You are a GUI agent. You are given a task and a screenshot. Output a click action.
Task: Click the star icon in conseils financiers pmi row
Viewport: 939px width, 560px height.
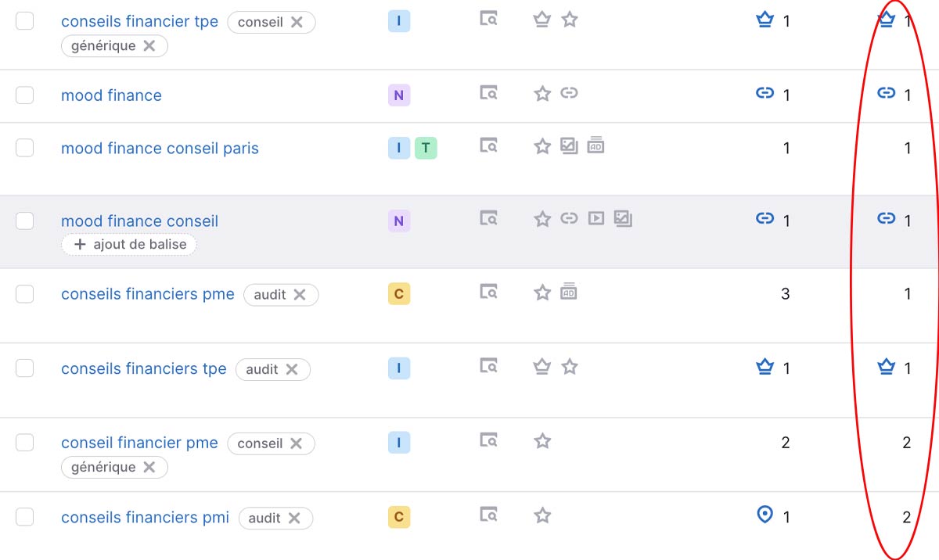point(541,515)
